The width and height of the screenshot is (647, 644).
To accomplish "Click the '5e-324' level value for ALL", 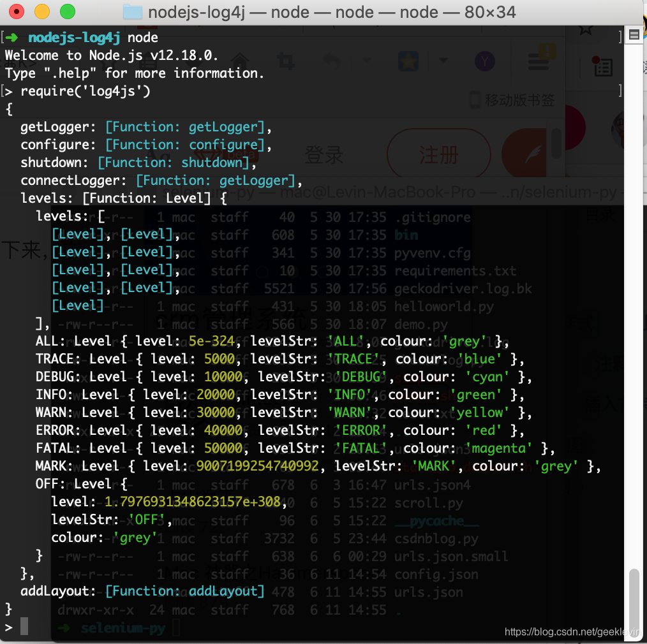I will (x=212, y=341).
